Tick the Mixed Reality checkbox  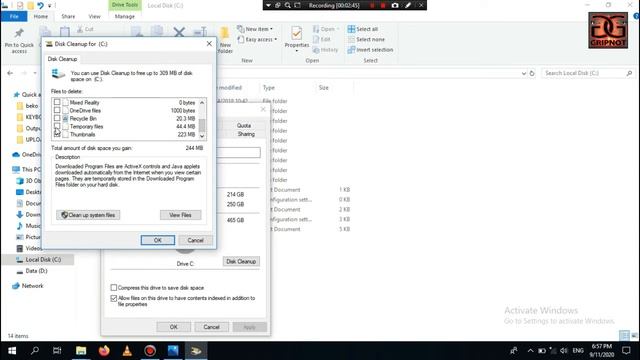[x=57, y=102]
